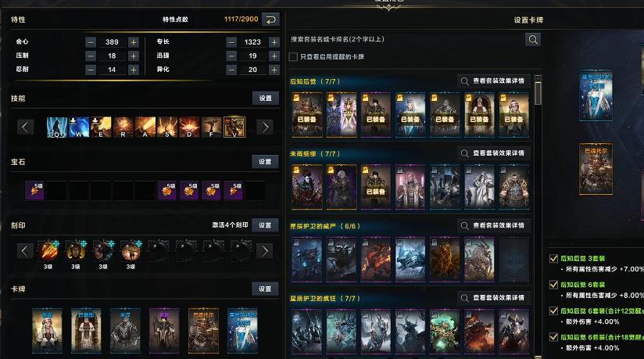Show next skills with right arrow
The height and width of the screenshot is (359, 644).
click(265, 127)
